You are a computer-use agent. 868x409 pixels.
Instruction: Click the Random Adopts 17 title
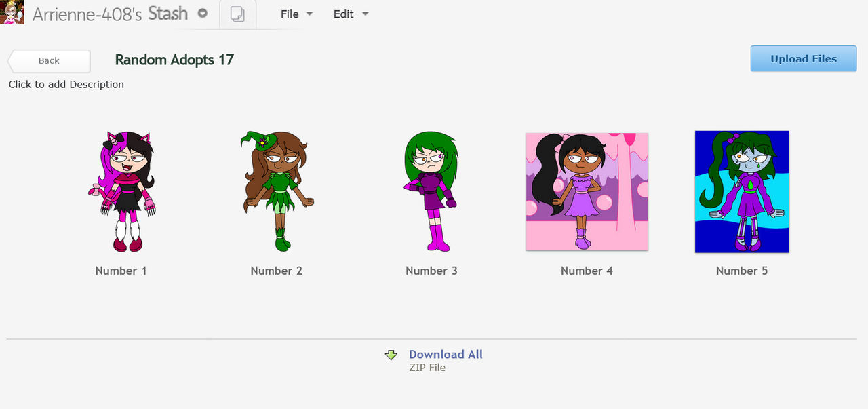[x=174, y=60]
